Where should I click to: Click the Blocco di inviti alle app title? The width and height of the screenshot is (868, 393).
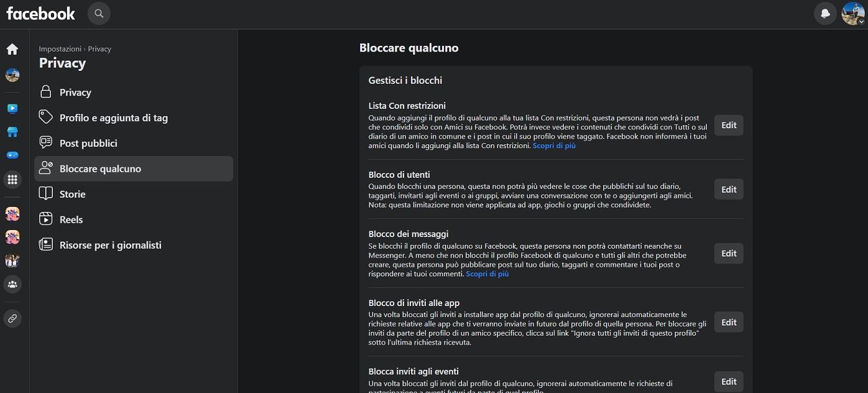(x=414, y=303)
